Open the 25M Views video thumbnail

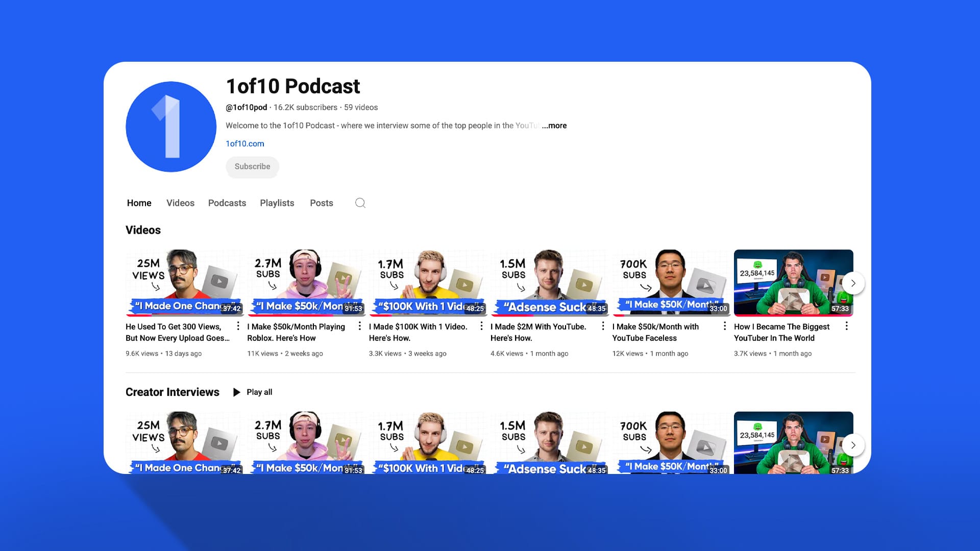pos(184,282)
